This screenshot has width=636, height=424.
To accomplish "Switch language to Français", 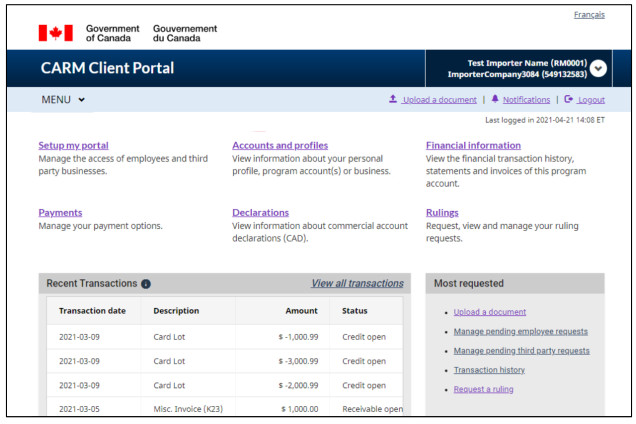I will [x=588, y=15].
